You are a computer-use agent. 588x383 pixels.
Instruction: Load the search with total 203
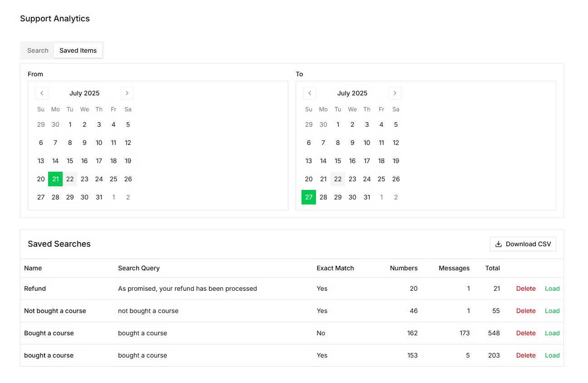pyautogui.click(x=552, y=355)
